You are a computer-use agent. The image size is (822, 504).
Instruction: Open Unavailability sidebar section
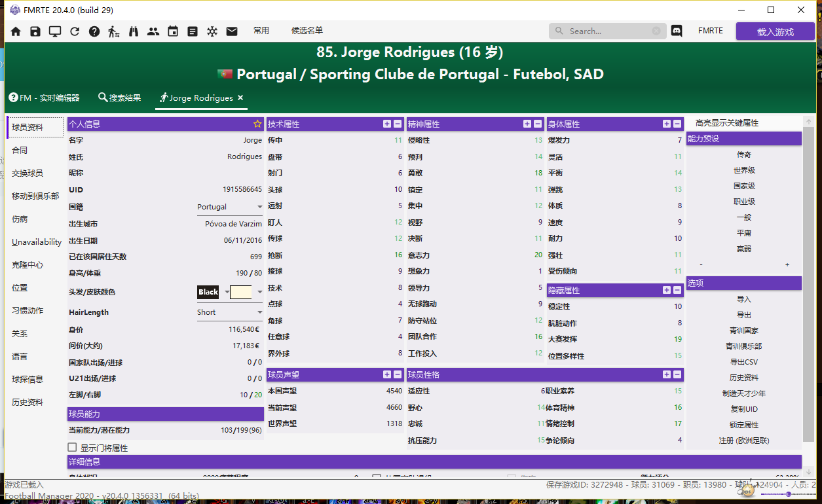coord(37,242)
